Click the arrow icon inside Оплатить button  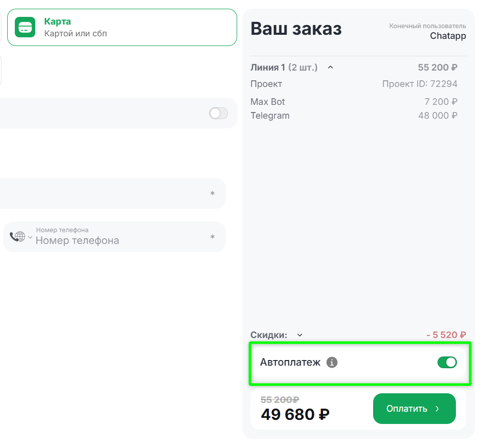(437, 409)
